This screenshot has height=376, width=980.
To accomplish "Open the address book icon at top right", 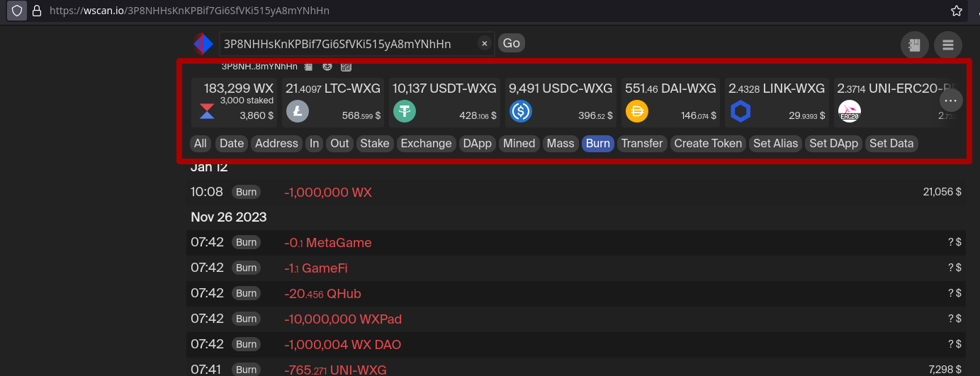I will pos(915,45).
